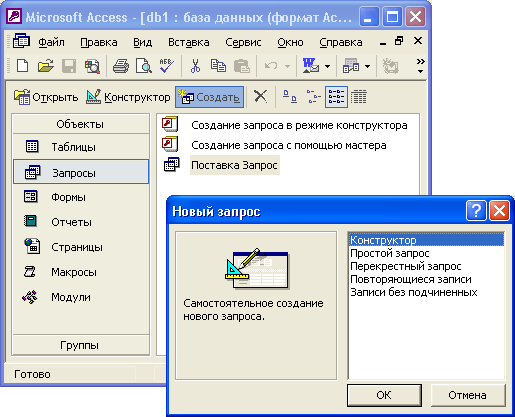The image size is (515, 417).
Task: Open the Справка menu
Action: 341,42
